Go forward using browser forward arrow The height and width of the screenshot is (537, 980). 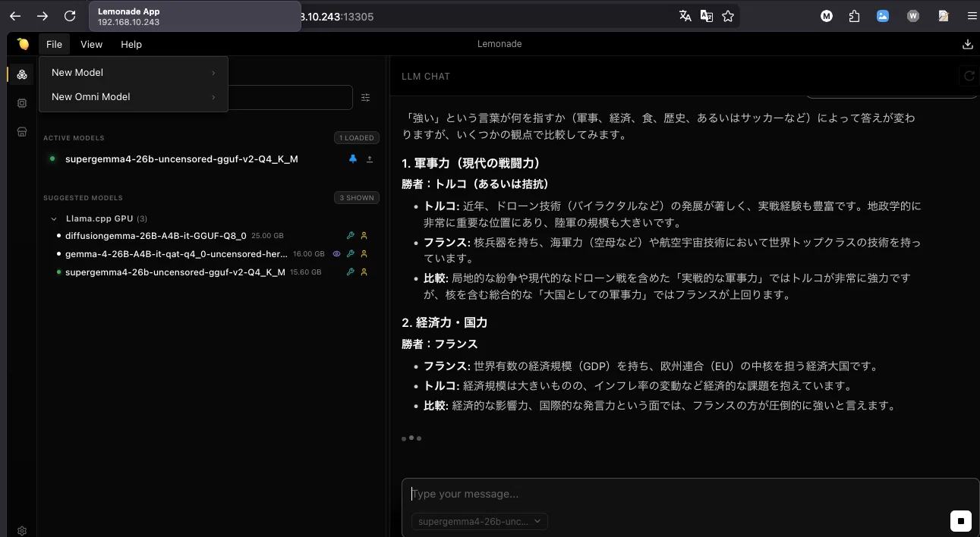pos(43,16)
